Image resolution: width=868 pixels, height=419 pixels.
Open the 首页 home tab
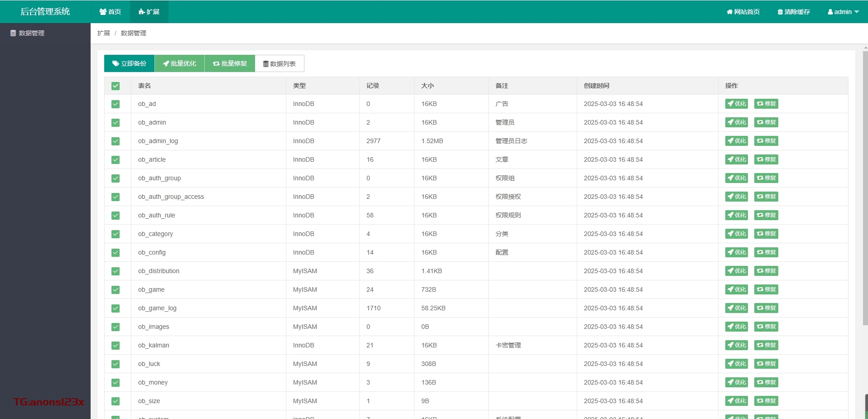(x=110, y=12)
